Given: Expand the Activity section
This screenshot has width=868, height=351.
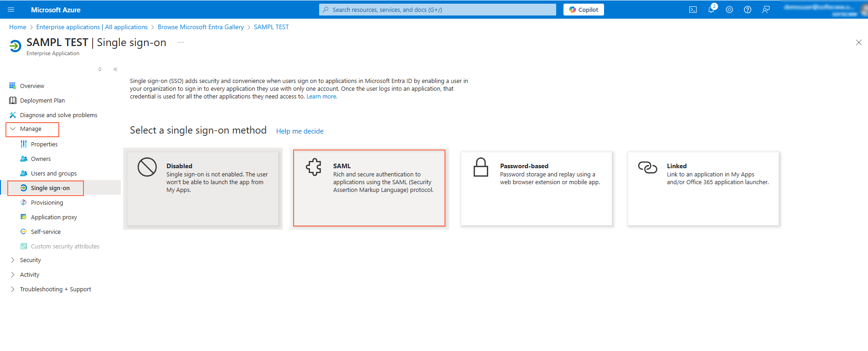Looking at the screenshot, I should pyautogui.click(x=30, y=275).
